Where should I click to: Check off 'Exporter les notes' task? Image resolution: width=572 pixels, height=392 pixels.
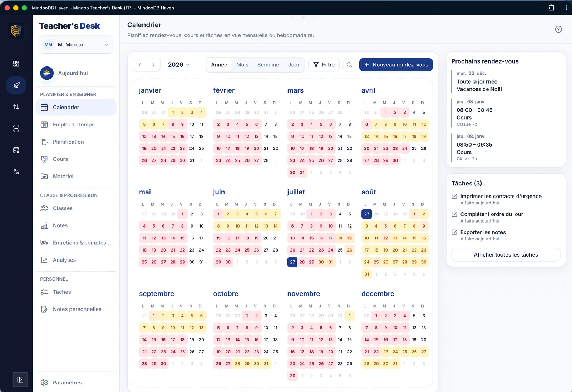click(x=454, y=232)
